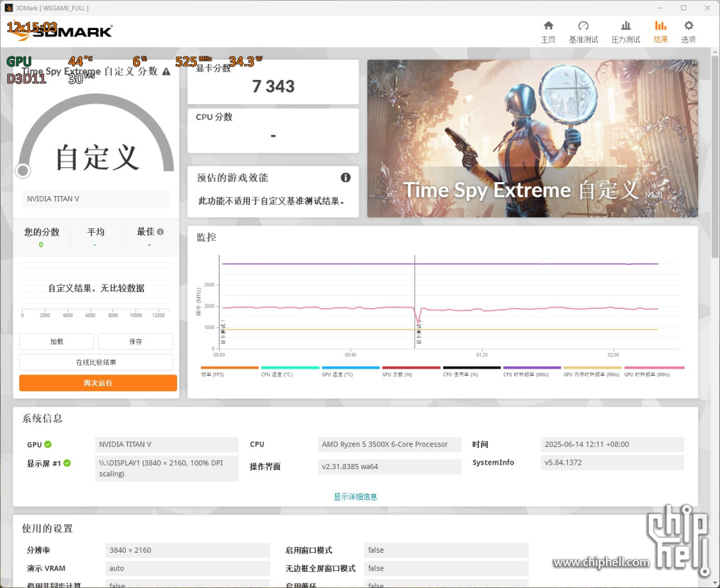720x588 pixels.
Task: Click the AMD Ryzen 5 3500X CPU value
Action: [x=389, y=444]
